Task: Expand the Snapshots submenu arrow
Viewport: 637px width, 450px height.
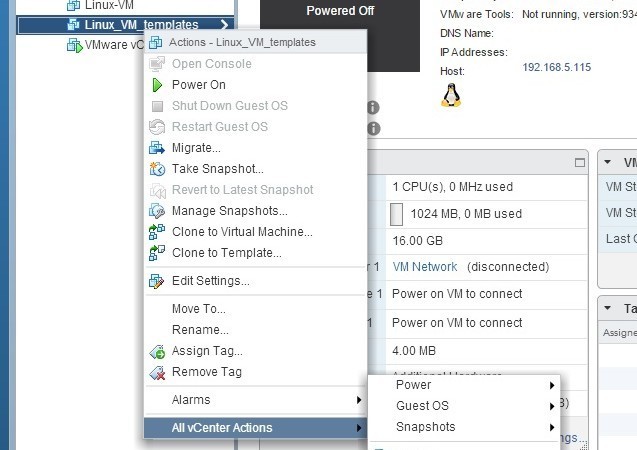Action: (x=552, y=427)
